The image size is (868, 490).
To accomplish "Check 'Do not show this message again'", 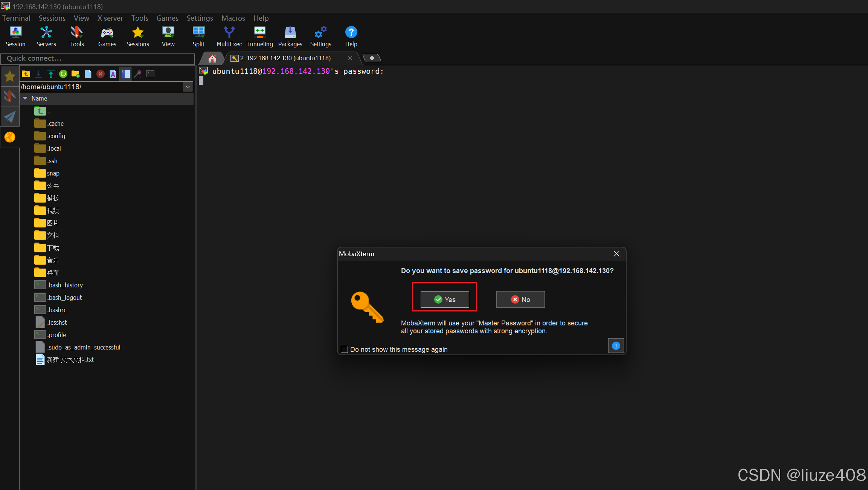I will (x=344, y=350).
